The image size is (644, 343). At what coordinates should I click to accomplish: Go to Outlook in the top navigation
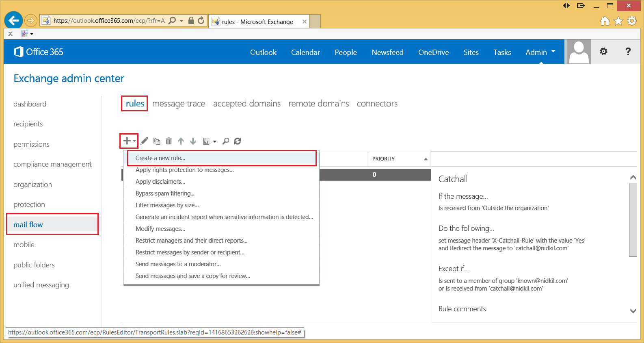click(x=263, y=52)
